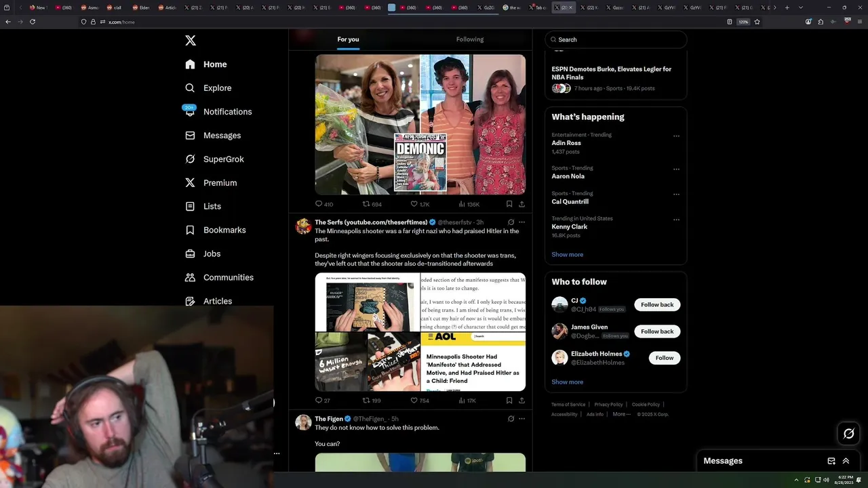
Task: Click the Search input field
Action: [616, 39]
